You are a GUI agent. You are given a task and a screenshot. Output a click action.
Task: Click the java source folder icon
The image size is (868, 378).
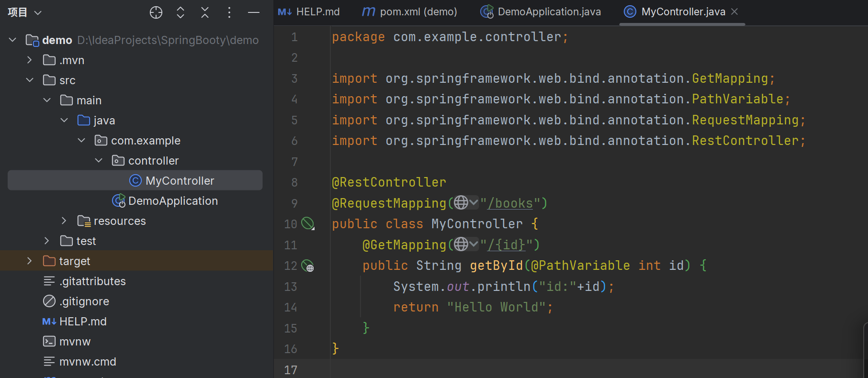(84, 120)
